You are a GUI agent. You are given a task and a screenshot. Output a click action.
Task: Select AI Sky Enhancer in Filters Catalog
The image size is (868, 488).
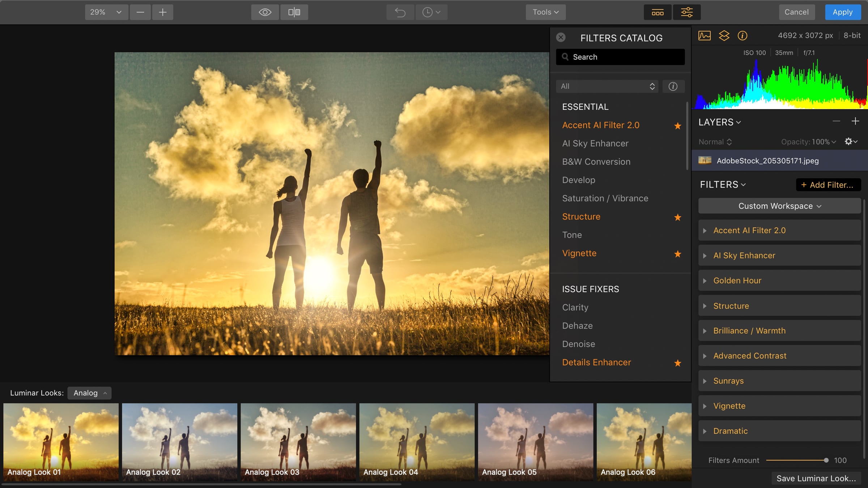tap(595, 144)
